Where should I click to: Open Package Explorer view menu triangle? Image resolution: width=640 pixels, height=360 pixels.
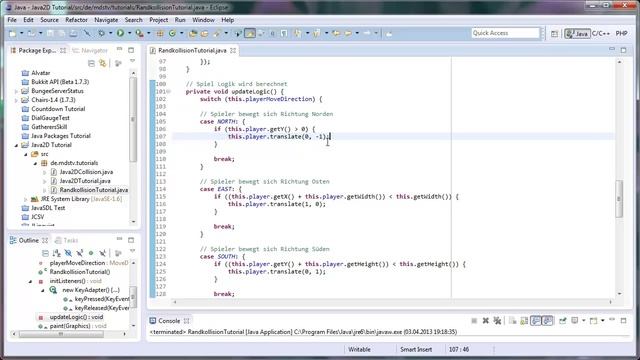click(x=133, y=61)
